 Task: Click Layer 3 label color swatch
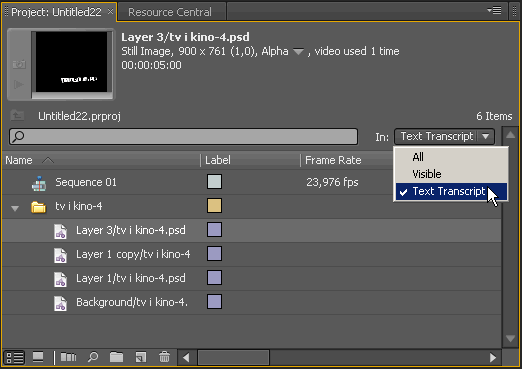214,230
